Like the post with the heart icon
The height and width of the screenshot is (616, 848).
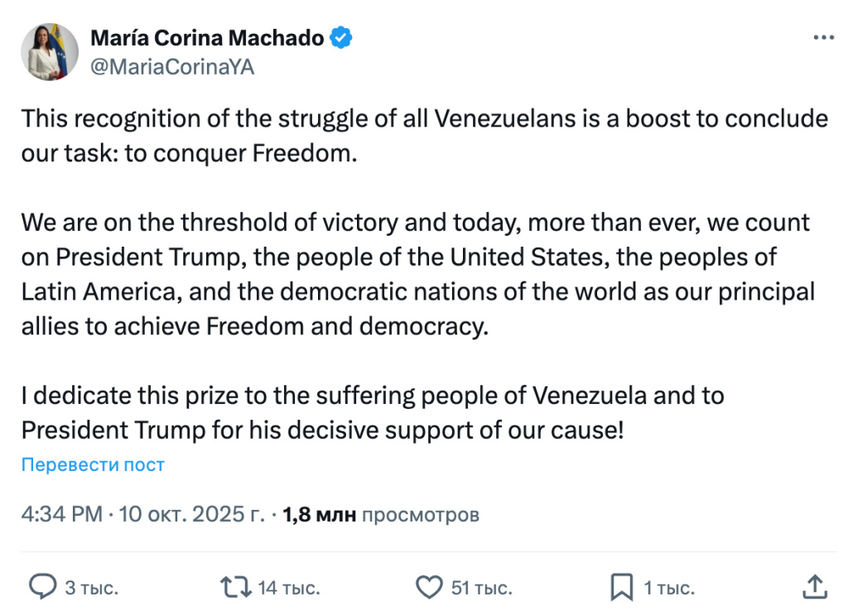coord(428,588)
